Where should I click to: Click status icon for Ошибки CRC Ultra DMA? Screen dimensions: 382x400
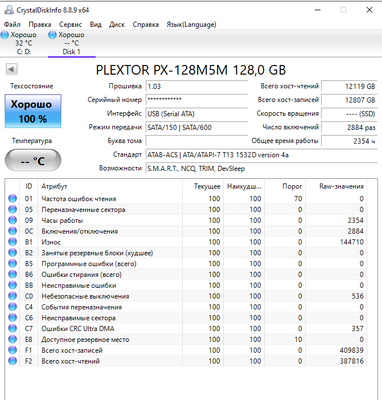[x=13, y=329]
